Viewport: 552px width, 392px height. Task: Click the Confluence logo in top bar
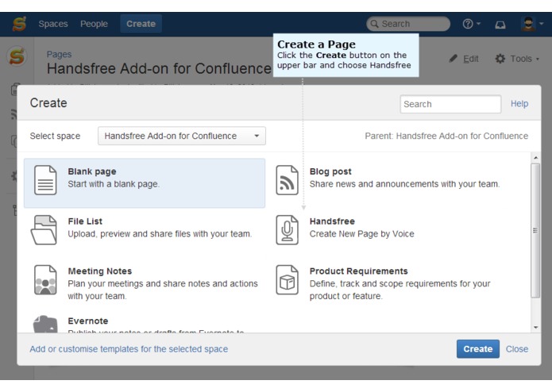(19, 24)
